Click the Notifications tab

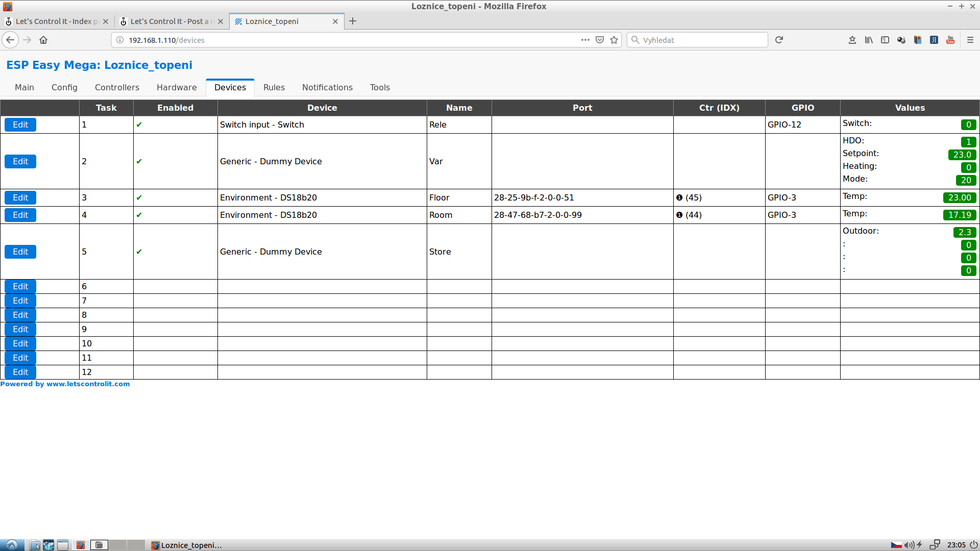click(x=328, y=87)
